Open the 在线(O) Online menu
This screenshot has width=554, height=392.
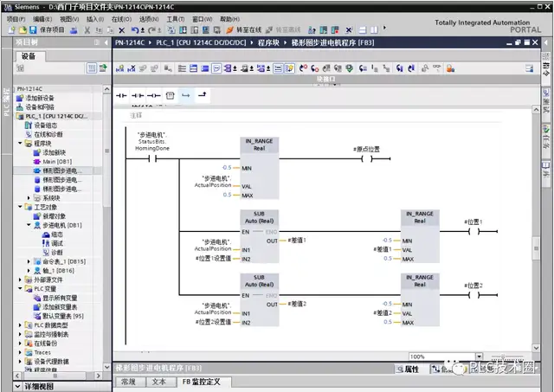[121, 18]
